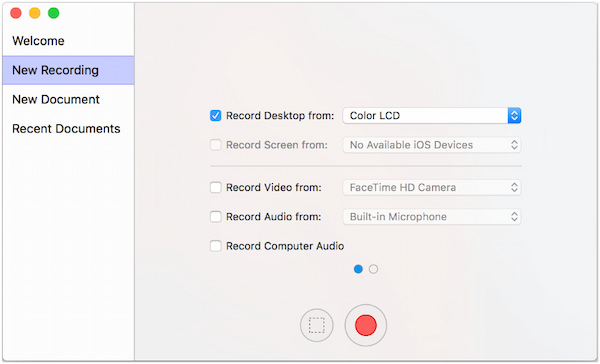
Task: Select the first blue page indicator dot
Action: pyautogui.click(x=358, y=269)
